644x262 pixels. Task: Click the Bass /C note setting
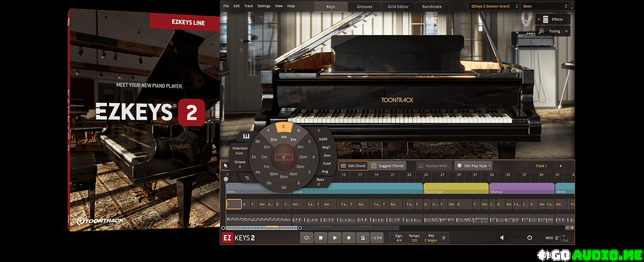pos(320,181)
